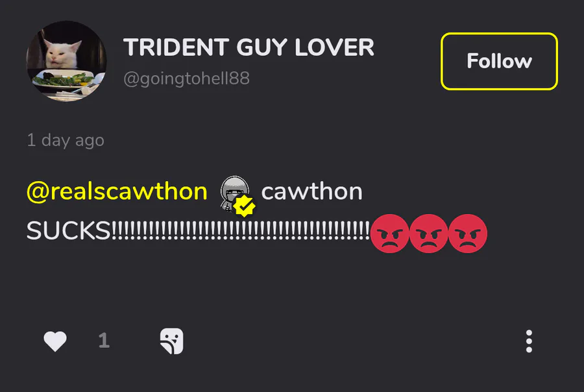Select the last angry face emoji
Image resolution: width=584 pixels, height=392 pixels.
468,234
